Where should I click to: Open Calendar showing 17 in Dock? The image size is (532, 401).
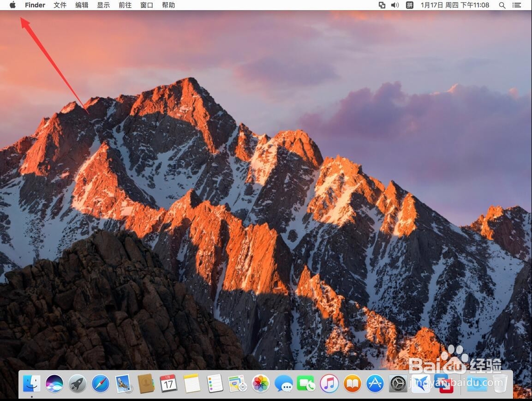tap(169, 383)
